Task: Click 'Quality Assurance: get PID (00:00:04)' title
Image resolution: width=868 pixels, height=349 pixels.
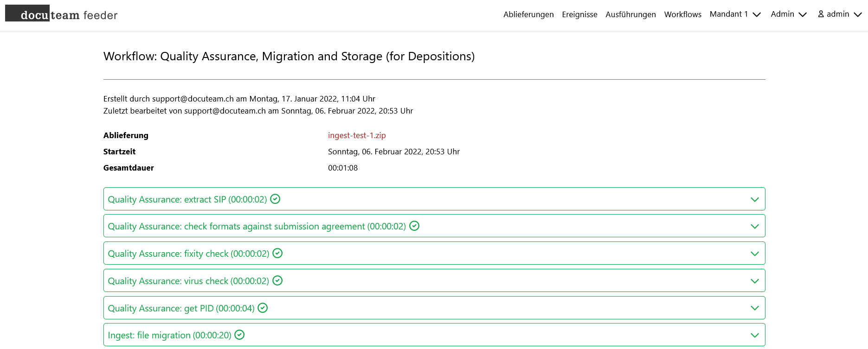Action: [181, 308]
